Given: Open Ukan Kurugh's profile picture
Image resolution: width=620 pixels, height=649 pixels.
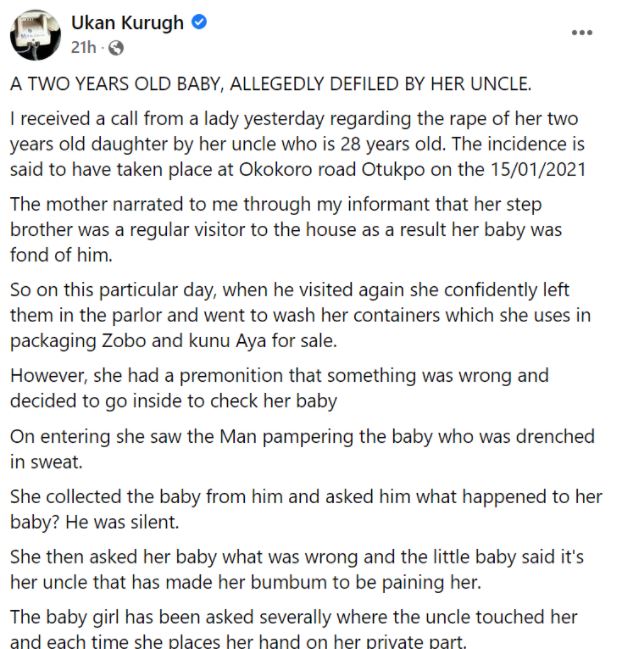Looking at the screenshot, I should click(x=36, y=35).
